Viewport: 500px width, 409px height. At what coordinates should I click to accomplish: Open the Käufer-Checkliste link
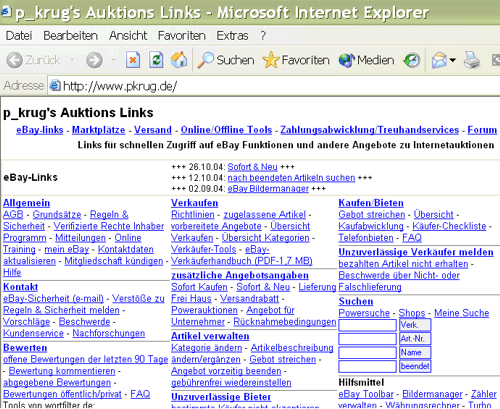449,226
